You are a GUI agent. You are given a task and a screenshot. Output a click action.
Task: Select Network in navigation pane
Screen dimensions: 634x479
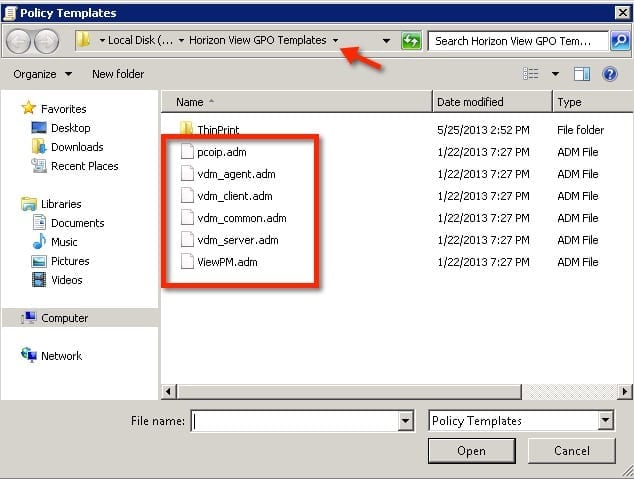(61, 356)
